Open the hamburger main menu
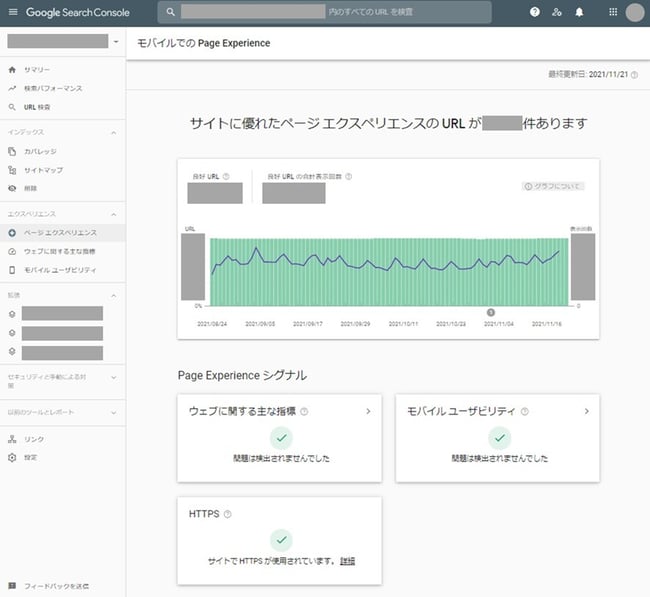650x597 pixels. pos(13,12)
